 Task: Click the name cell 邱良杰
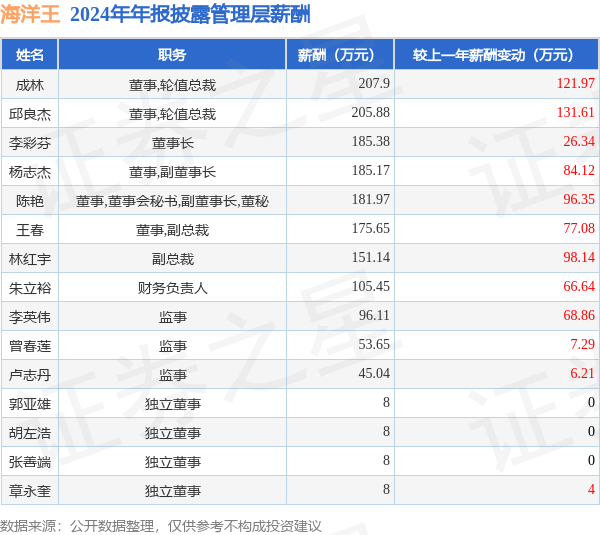[x=30, y=114]
